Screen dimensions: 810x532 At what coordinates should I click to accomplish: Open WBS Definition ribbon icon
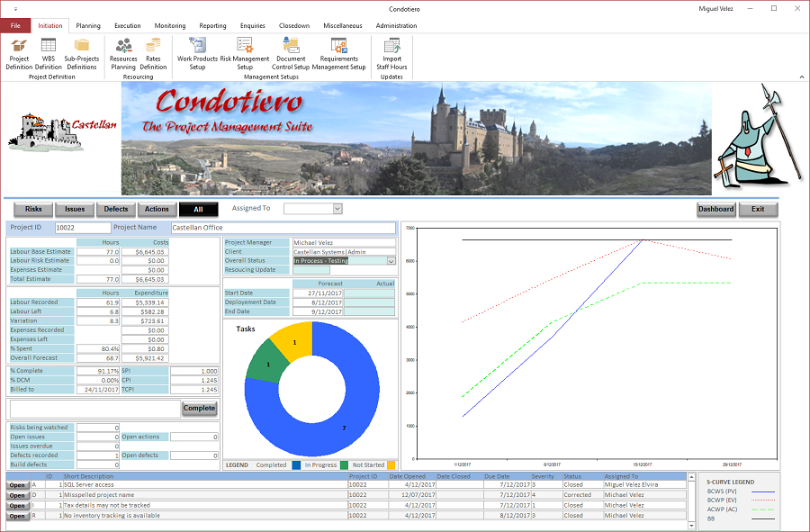pyautogui.click(x=49, y=54)
